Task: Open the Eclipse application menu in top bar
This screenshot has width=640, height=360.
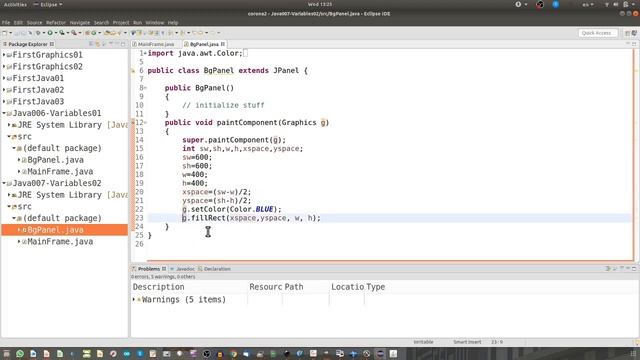Action: click(48, 4)
